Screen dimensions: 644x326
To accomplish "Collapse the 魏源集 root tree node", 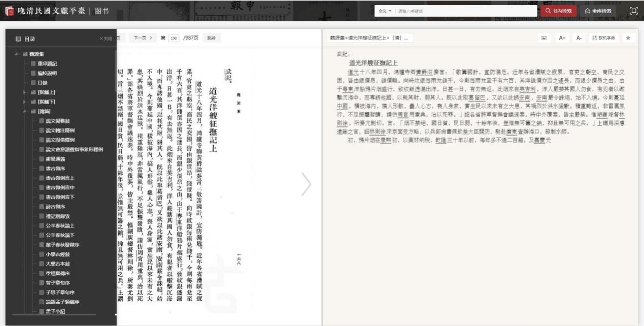I will click(x=17, y=54).
